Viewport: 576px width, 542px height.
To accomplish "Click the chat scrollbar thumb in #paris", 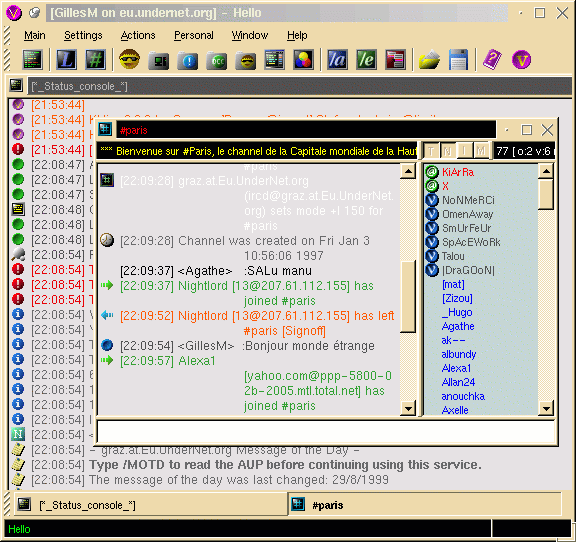I will [x=408, y=296].
